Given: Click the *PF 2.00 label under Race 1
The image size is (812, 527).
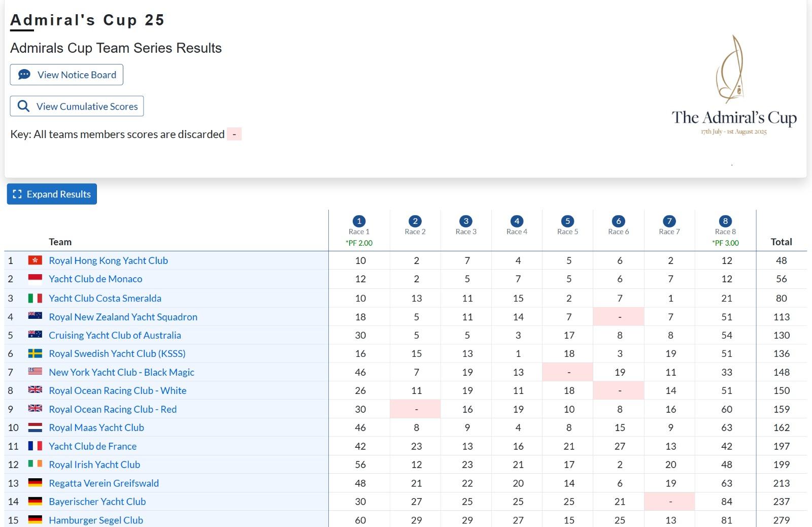Looking at the screenshot, I should [359, 243].
